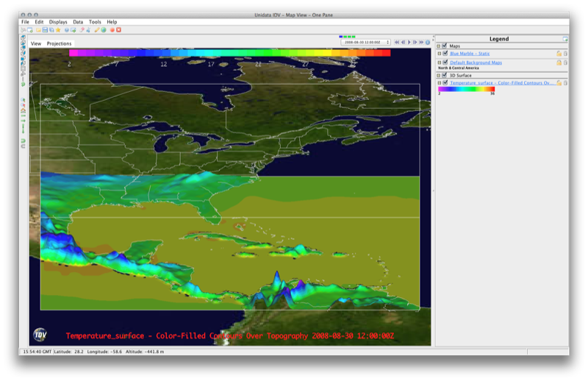Open the Default Background Maps link

click(476, 63)
